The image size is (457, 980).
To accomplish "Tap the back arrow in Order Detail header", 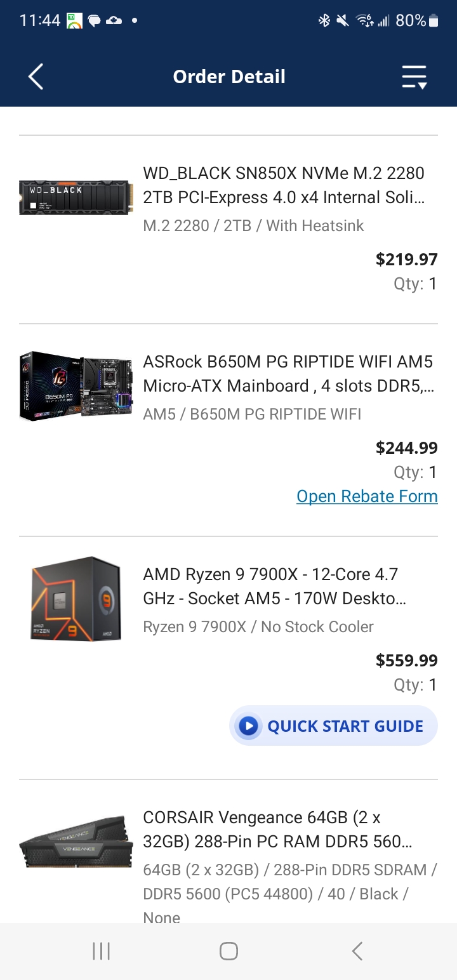I will (x=36, y=77).
